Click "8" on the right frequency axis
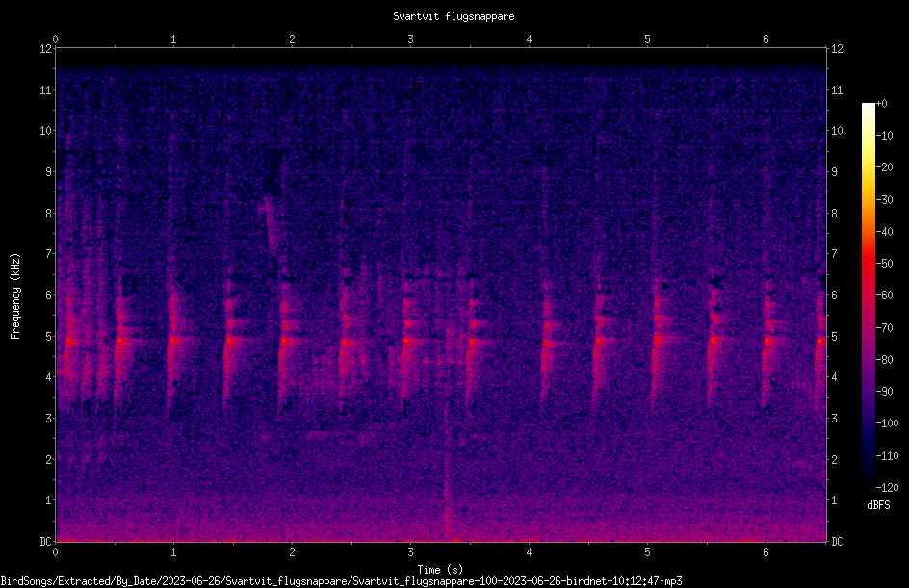 [x=834, y=214]
